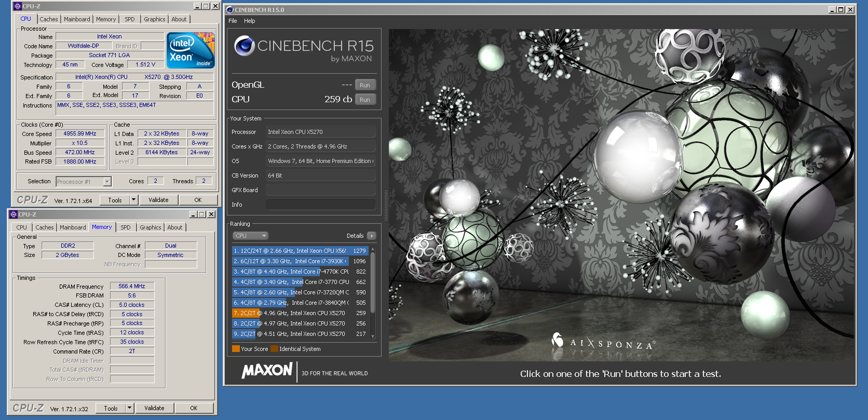Open Tools dropdown arrow in top CPU-Z
This screenshot has width=868, height=420.
pos(133,200)
